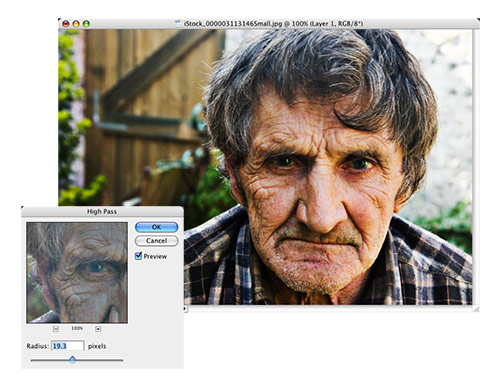Zoom in preview with plus button
The height and width of the screenshot is (382, 500).
point(98,329)
